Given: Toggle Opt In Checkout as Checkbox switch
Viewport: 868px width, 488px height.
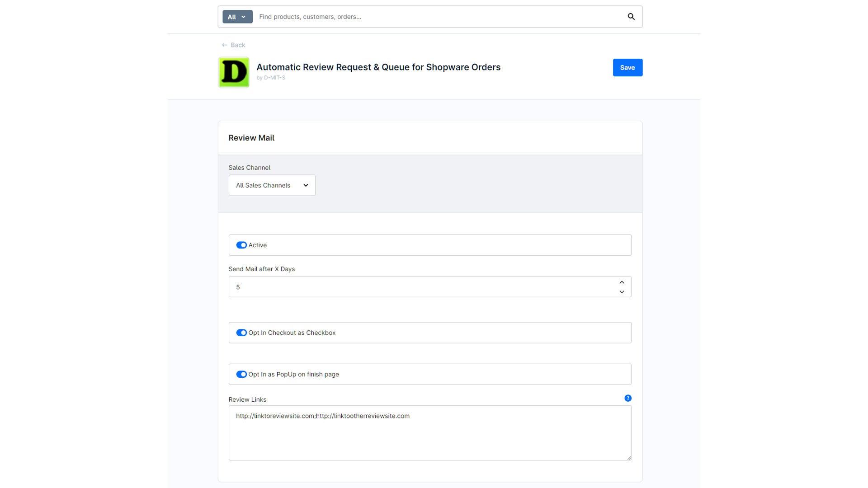Looking at the screenshot, I should tap(241, 333).
